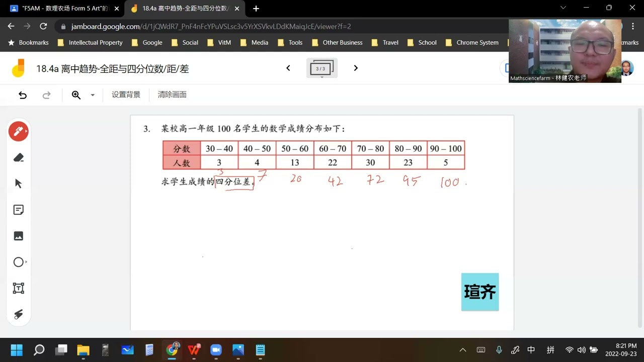Open the tab search dropdown
Screen dimensions: 644x362
click(x=563, y=8)
